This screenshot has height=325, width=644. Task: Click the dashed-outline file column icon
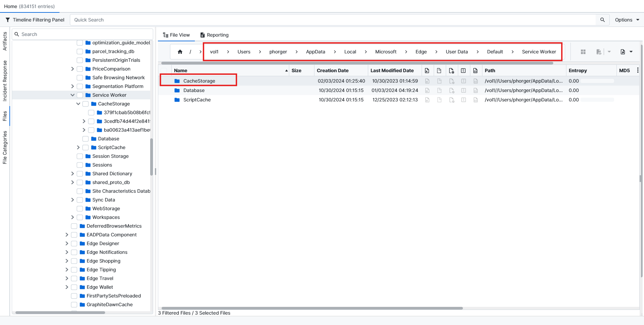[439, 71]
